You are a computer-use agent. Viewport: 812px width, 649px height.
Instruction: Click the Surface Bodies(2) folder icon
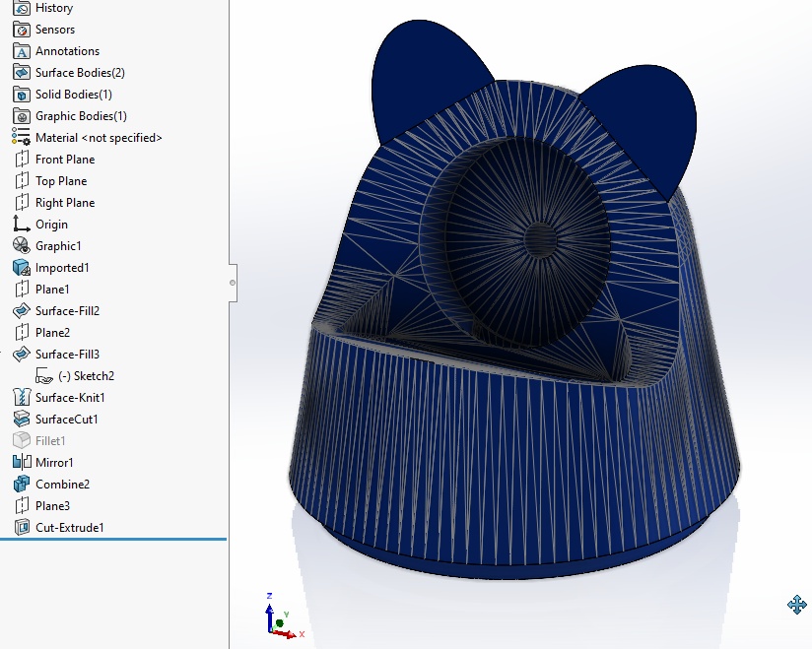[22, 73]
